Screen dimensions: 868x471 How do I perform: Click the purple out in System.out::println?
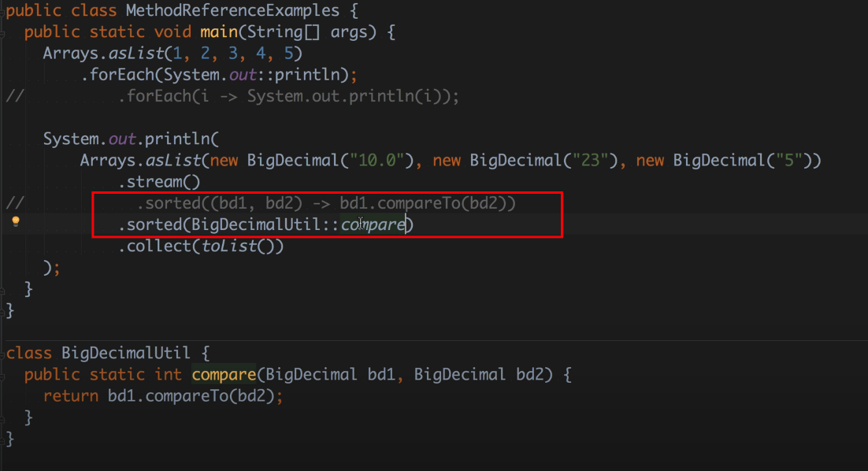click(x=243, y=75)
